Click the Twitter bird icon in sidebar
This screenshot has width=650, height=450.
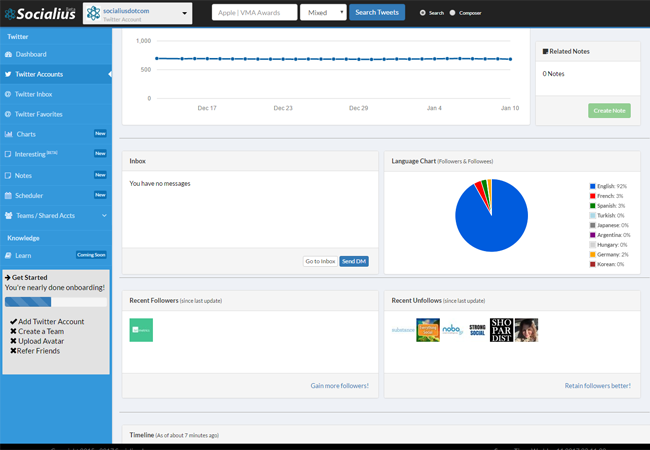[x=8, y=74]
